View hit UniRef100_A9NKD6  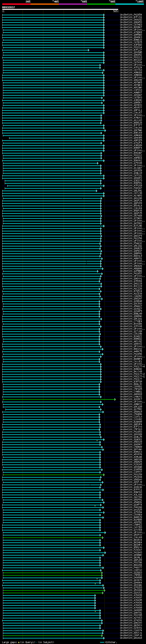[x=131, y=75]
